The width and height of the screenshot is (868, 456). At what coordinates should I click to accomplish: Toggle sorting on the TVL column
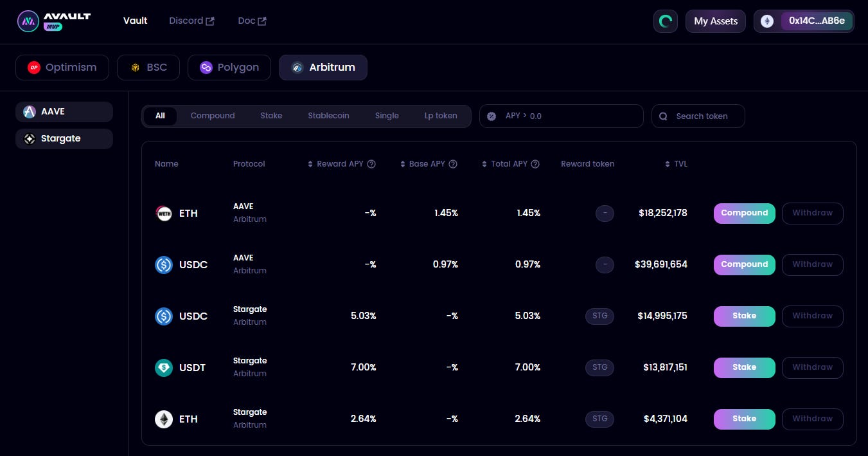[x=667, y=164]
